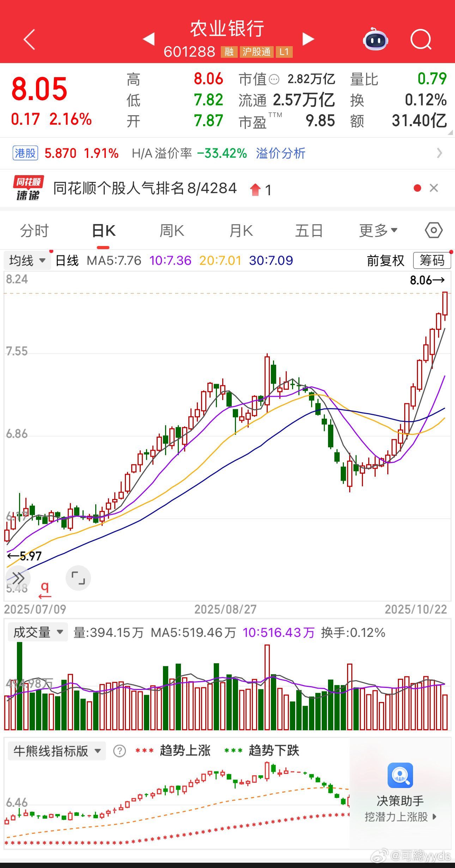
Task: Tap the red q marker on chart
Action: (x=45, y=590)
